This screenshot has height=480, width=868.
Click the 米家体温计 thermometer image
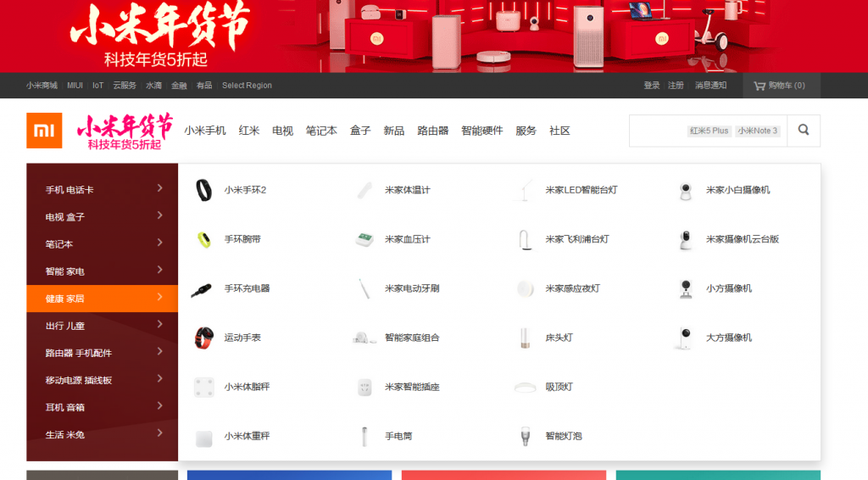[364, 190]
